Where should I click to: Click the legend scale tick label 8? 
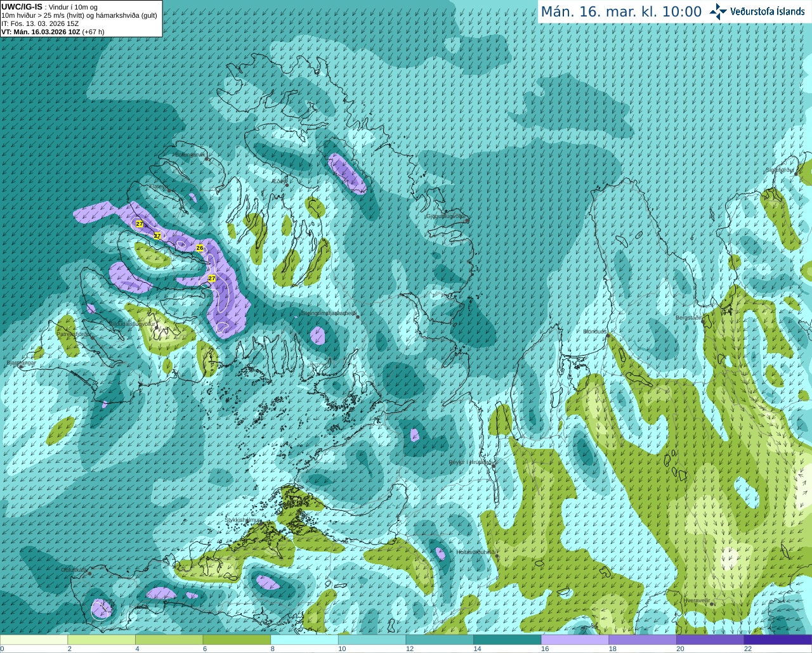point(273,649)
